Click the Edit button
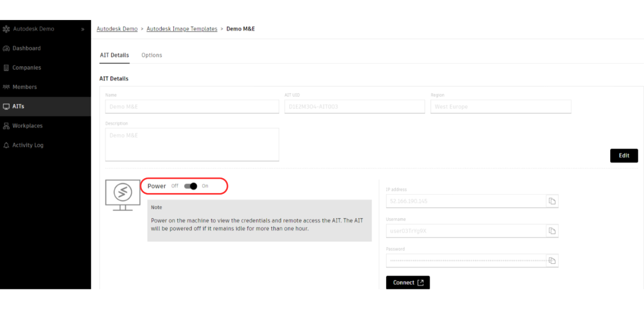Viewport: 644px width, 321px height. [x=624, y=156]
